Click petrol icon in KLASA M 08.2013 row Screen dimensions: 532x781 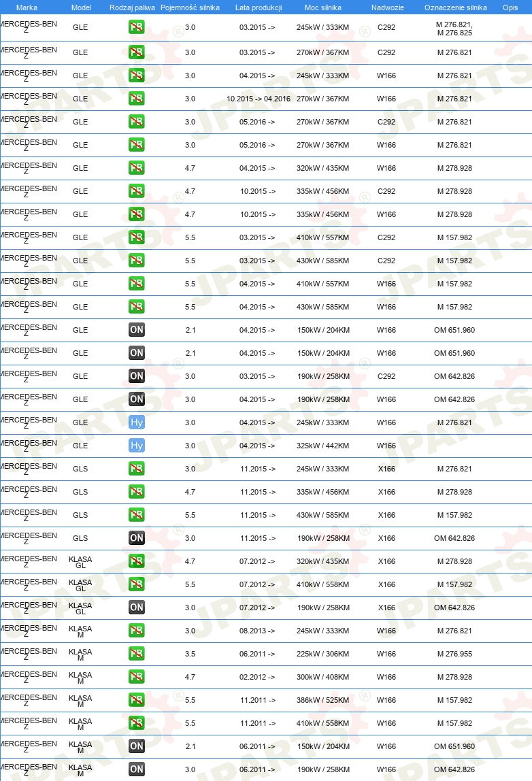137,631
